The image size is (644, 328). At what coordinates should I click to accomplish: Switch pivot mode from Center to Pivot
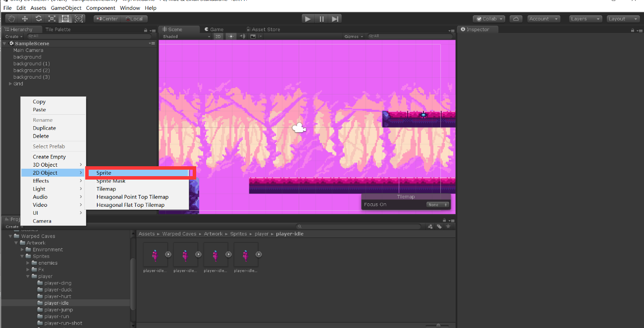pos(107,18)
